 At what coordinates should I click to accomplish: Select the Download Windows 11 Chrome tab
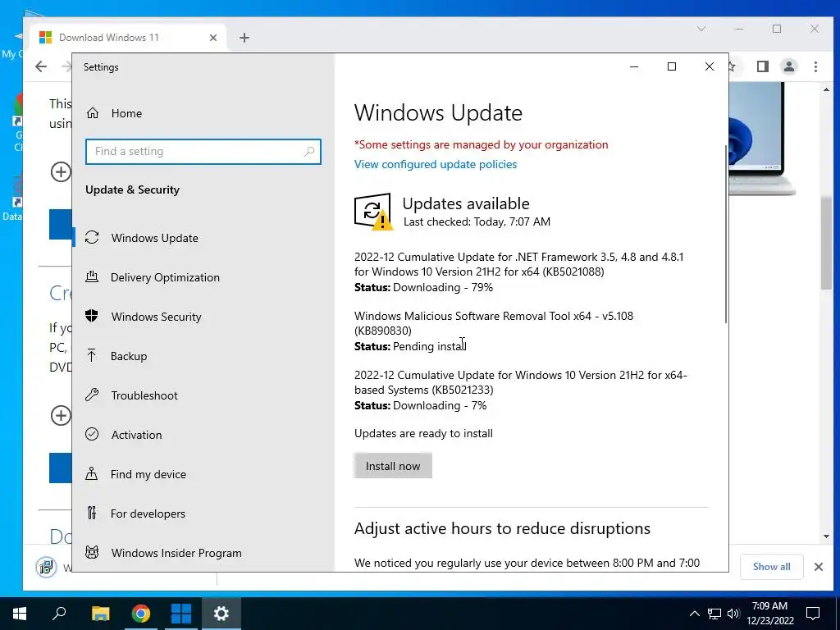pos(129,38)
